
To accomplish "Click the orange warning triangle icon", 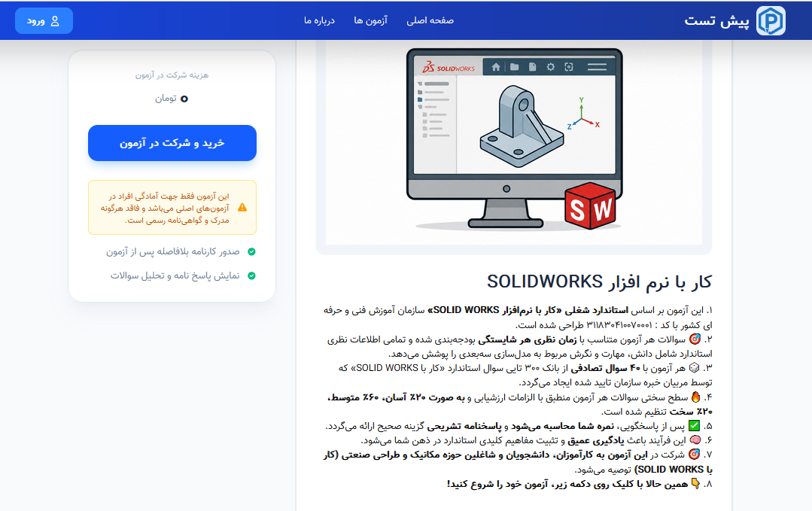I will [242, 208].
